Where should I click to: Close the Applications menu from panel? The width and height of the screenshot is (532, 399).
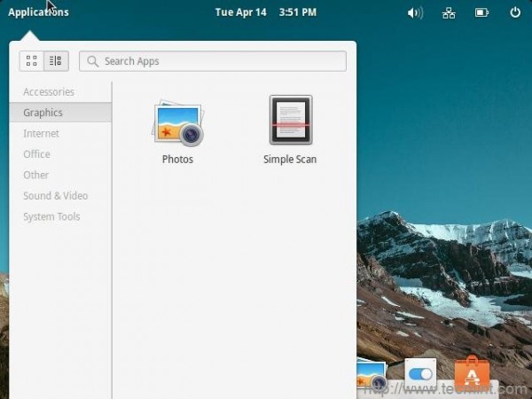point(38,12)
